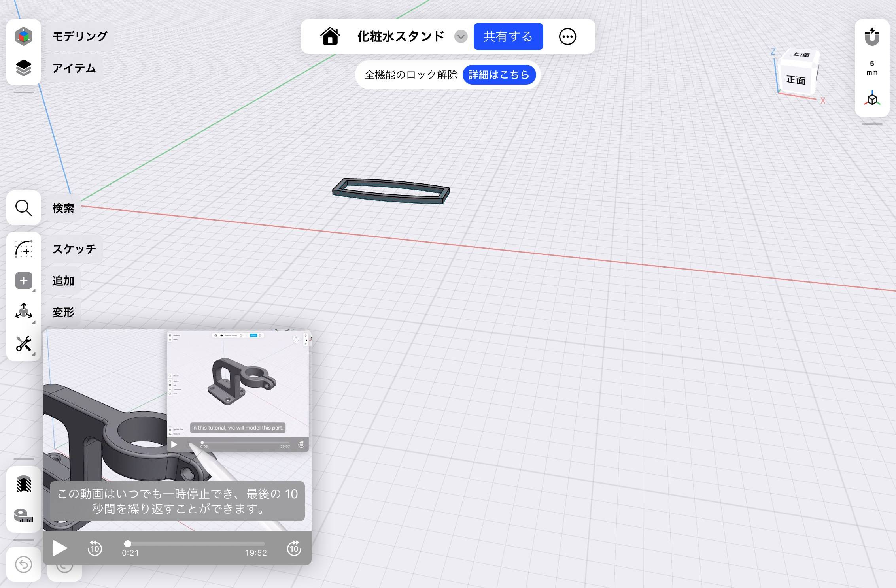Toggle the perspective/orthographic view cube icon

pyautogui.click(x=871, y=99)
